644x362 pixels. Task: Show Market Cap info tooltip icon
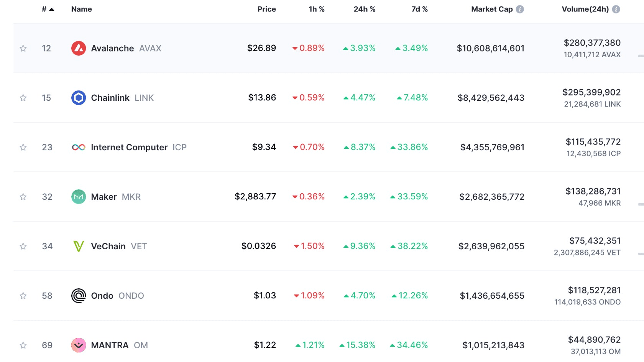click(x=520, y=9)
